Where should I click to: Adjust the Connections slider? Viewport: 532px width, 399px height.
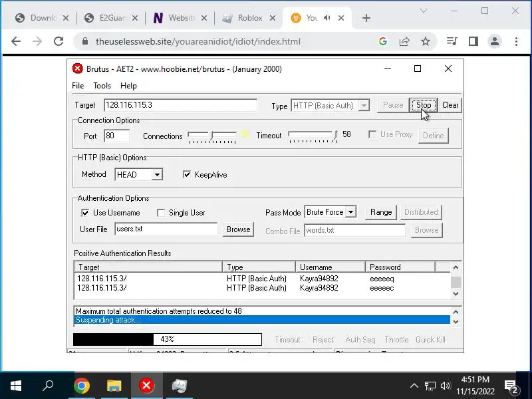[x=212, y=136]
